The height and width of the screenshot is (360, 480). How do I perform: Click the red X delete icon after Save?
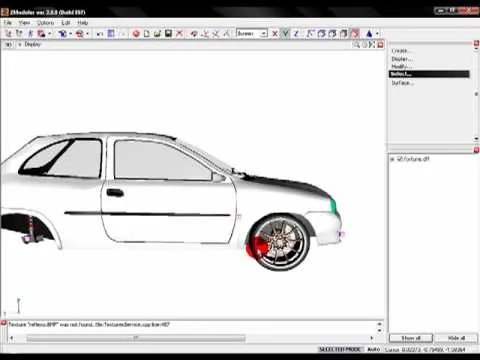click(x=179, y=34)
